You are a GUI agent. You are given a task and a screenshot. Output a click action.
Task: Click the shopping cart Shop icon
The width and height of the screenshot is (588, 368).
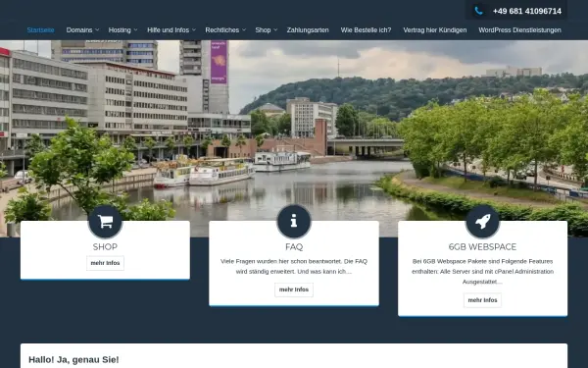[105, 222]
